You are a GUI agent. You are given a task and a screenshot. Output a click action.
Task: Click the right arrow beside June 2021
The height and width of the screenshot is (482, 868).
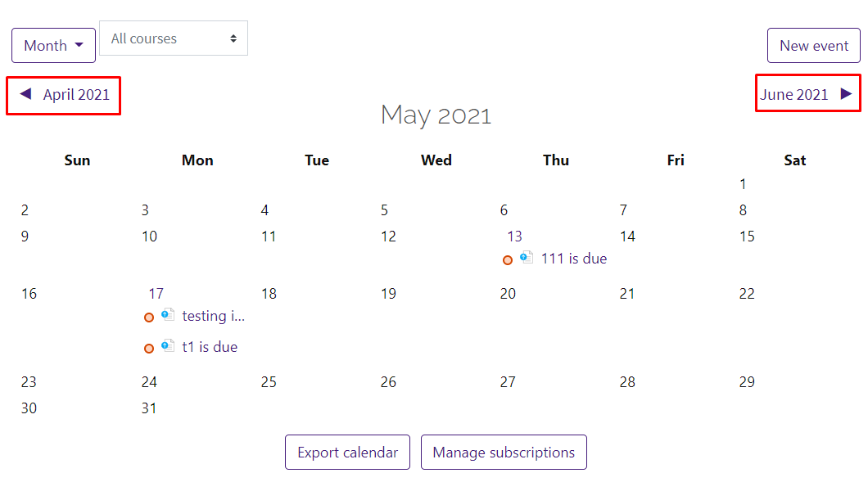846,94
